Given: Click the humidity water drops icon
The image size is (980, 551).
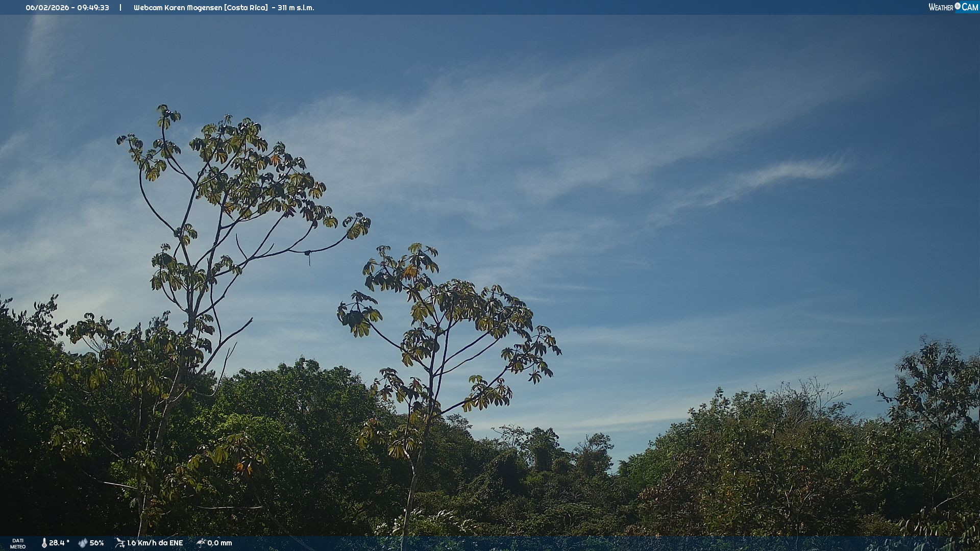Looking at the screenshot, I should coord(83,543).
